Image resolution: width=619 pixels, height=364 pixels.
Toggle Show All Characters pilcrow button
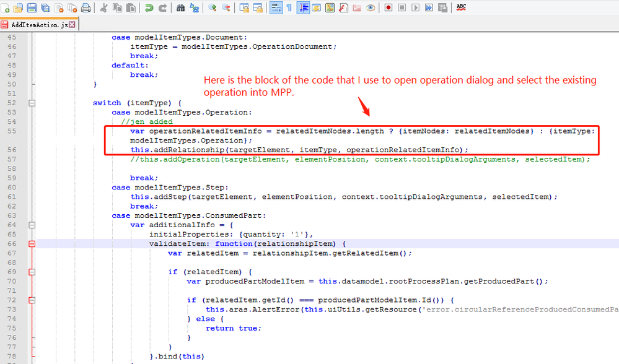coord(289,8)
